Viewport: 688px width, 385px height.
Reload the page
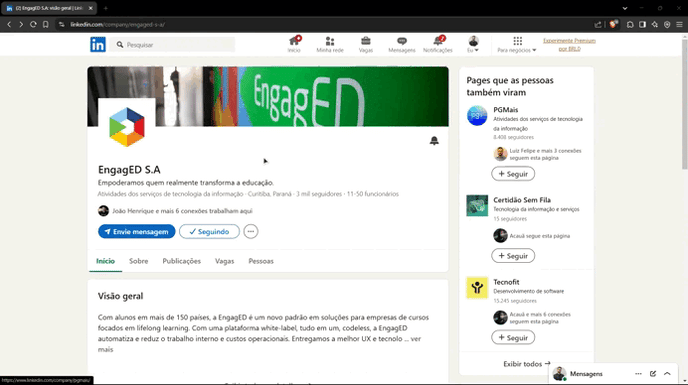coord(33,25)
